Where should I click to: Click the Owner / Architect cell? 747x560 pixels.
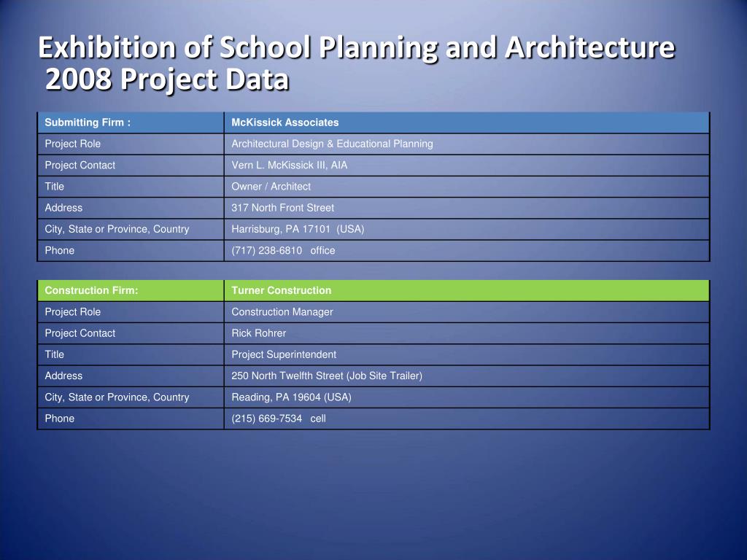pos(467,187)
